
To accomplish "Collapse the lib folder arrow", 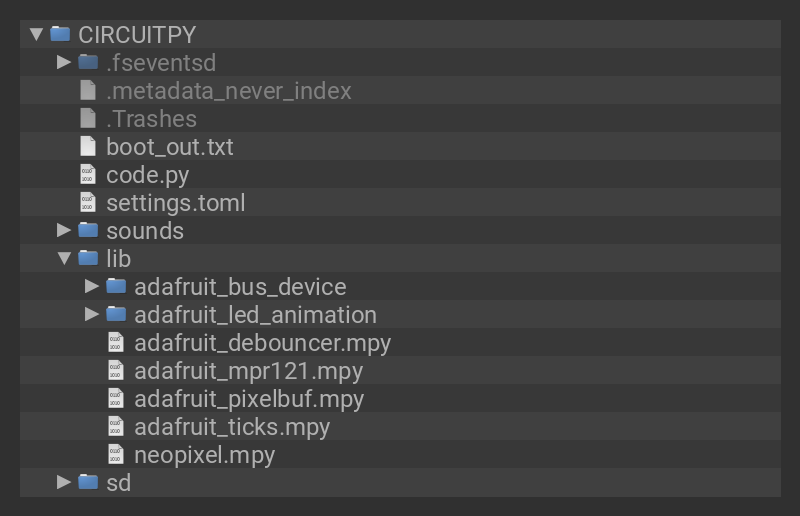I will (x=64, y=259).
